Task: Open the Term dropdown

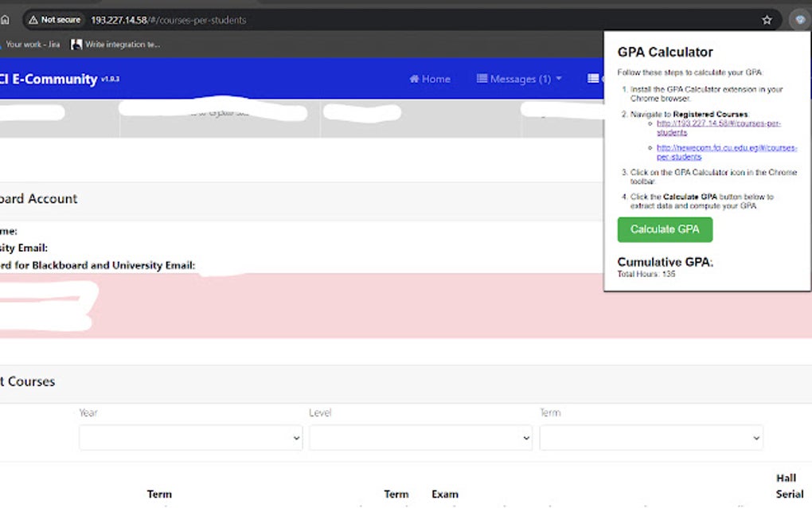Action: (x=651, y=437)
